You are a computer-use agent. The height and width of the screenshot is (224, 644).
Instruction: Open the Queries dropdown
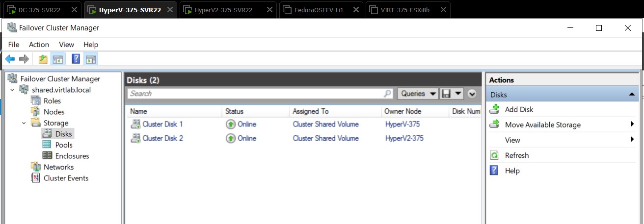(417, 93)
